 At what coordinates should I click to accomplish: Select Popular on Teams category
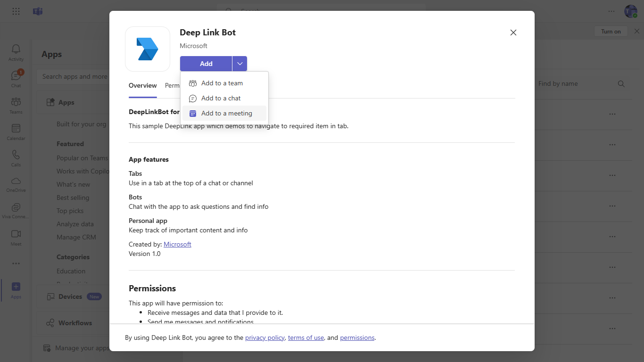(x=83, y=158)
